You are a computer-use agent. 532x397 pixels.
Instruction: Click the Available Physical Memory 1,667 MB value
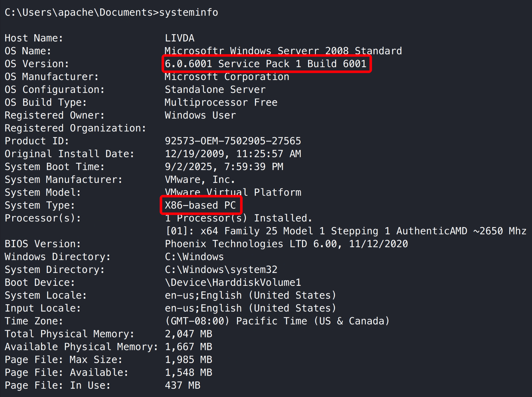point(188,347)
